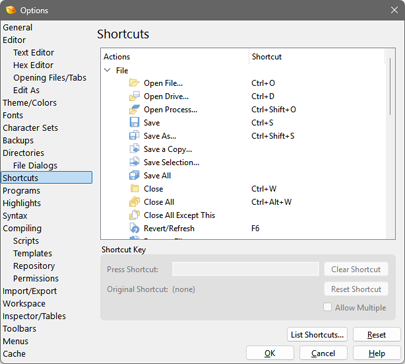This screenshot has height=364, width=405.
Task: Click the Press Shortcut input field
Action: (245, 269)
